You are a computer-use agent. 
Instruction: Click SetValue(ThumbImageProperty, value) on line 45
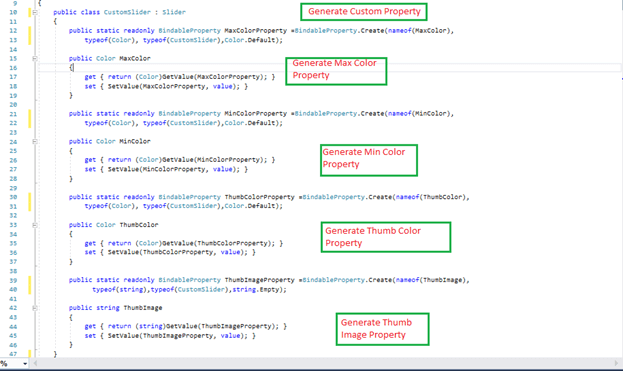coord(174,336)
